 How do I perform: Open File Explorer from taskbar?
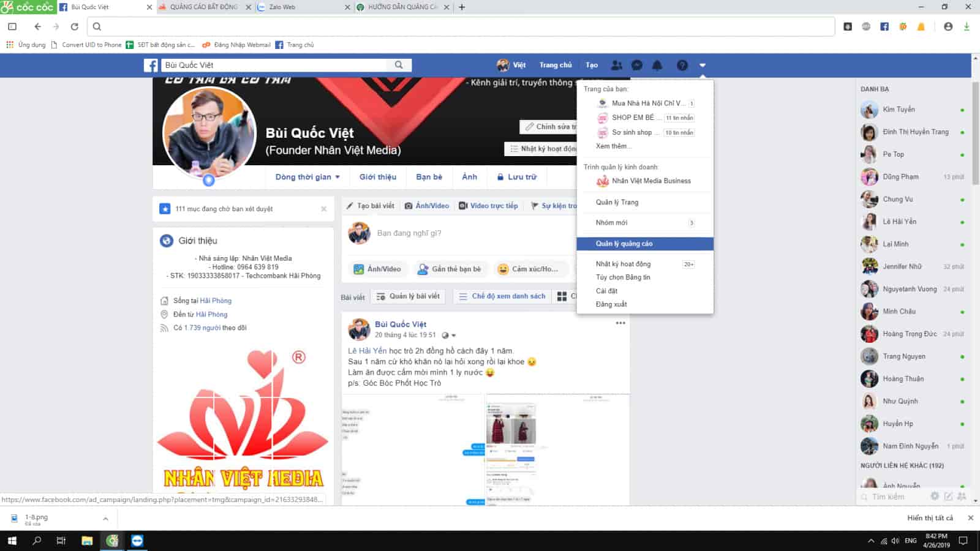(x=87, y=541)
